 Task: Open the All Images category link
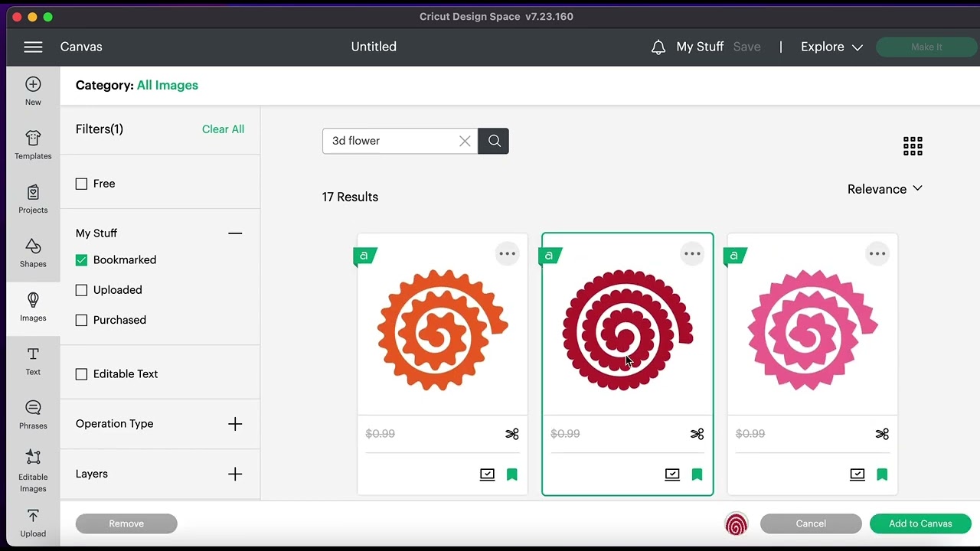[168, 85]
